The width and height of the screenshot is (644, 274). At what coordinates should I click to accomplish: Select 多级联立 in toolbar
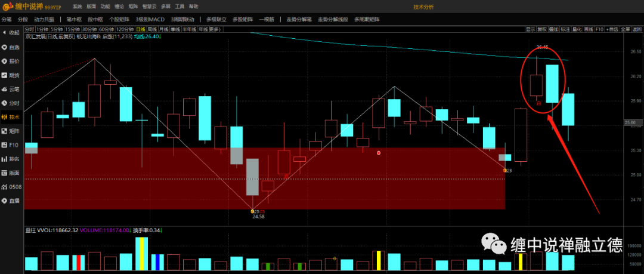point(216,19)
